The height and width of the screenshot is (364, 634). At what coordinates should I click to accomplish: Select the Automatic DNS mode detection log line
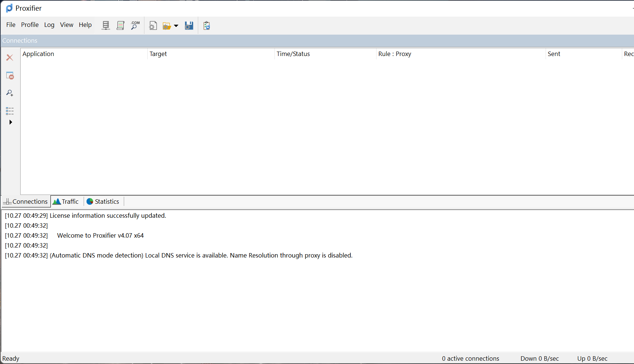click(x=179, y=255)
